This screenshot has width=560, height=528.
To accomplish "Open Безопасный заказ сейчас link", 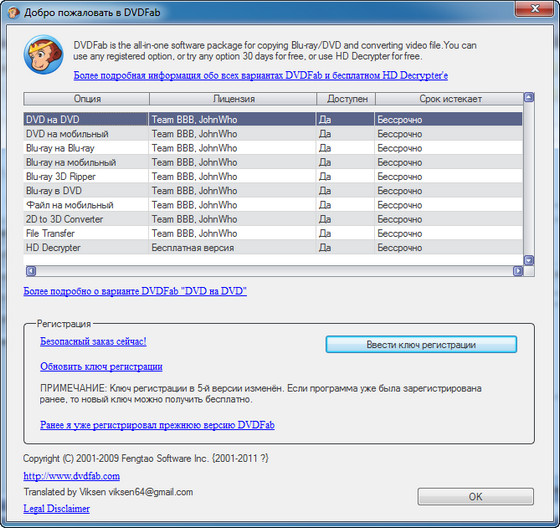I will 93,342.
